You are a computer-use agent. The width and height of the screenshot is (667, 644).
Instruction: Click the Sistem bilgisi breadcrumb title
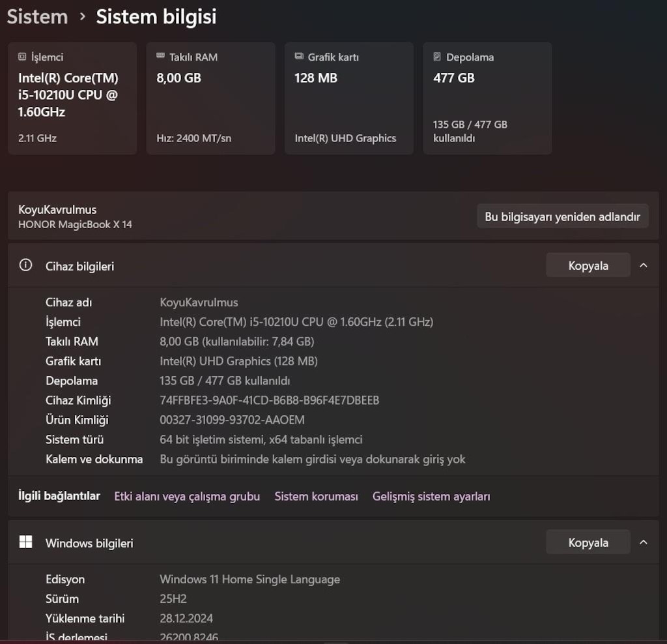click(156, 17)
